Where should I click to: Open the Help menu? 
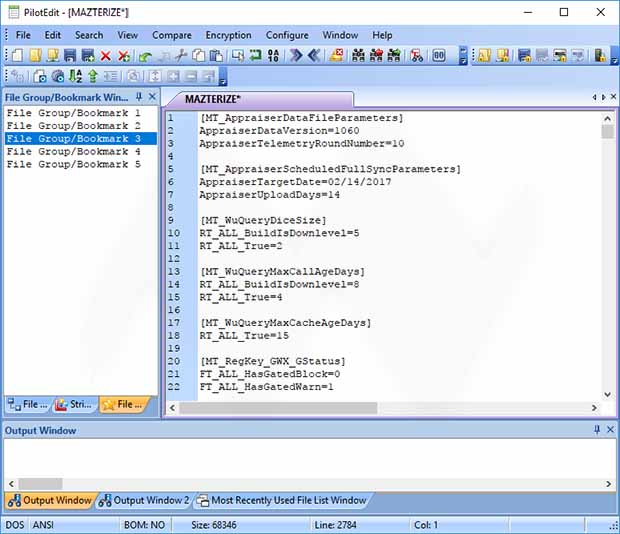382,35
